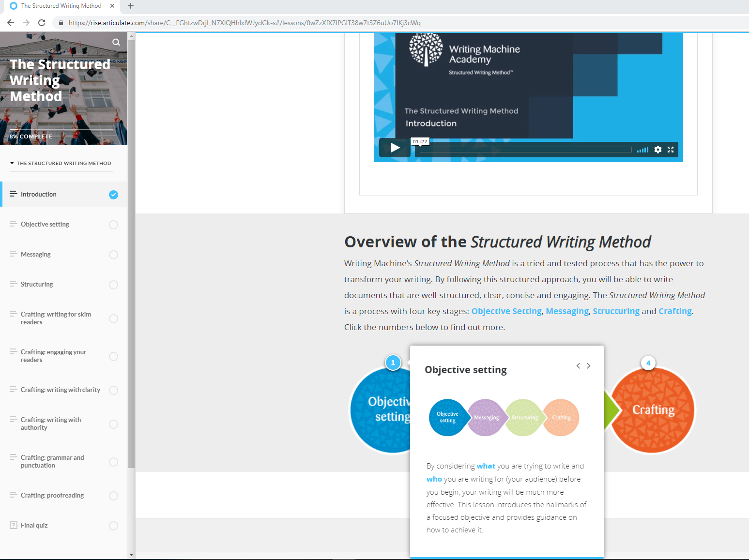Go to previous popup with left chevron
The height and width of the screenshot is (560, 749).
(578, 365)
